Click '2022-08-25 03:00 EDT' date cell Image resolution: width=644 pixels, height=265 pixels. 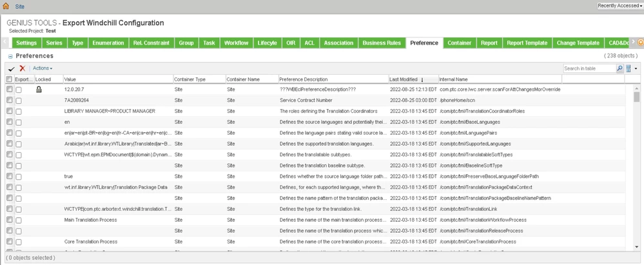click(413, 100)
